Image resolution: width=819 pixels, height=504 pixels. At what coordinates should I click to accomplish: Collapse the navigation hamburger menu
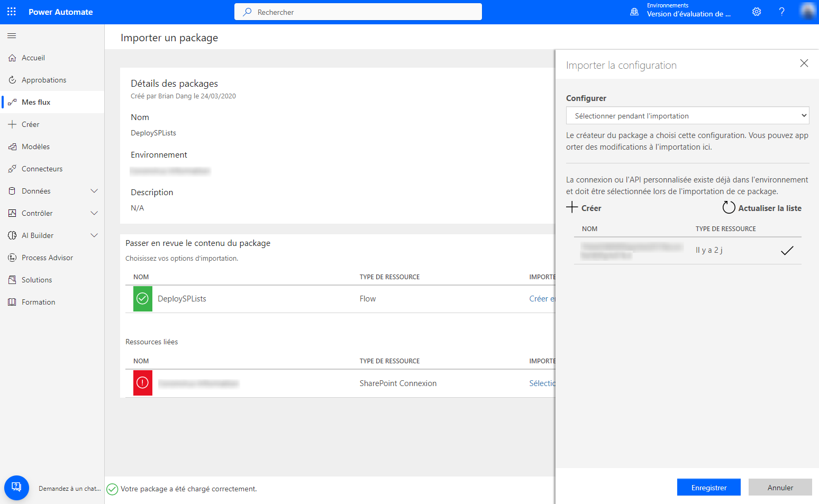12,35
